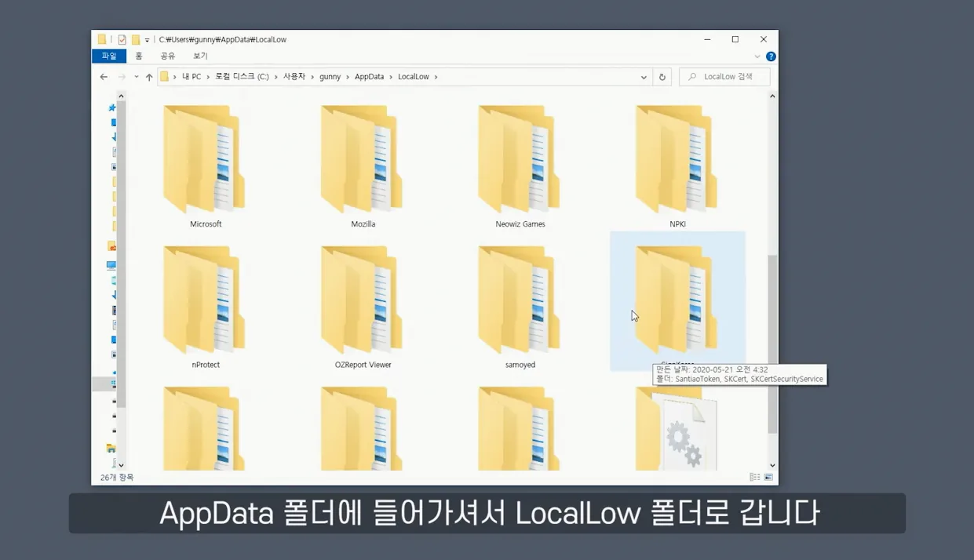Screen dimensions: 974x560
Task: Click the file list scroll down arrow
Action: [772, 466]
